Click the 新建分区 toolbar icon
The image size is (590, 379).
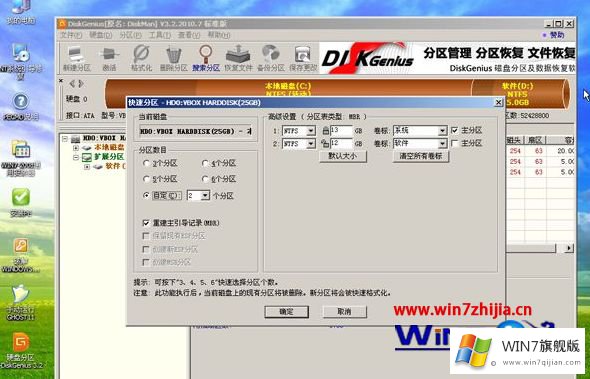(77, 58)
